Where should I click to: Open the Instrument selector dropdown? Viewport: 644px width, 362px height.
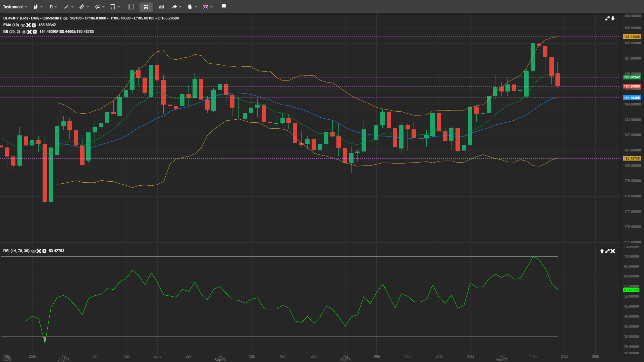pos(15,7)
